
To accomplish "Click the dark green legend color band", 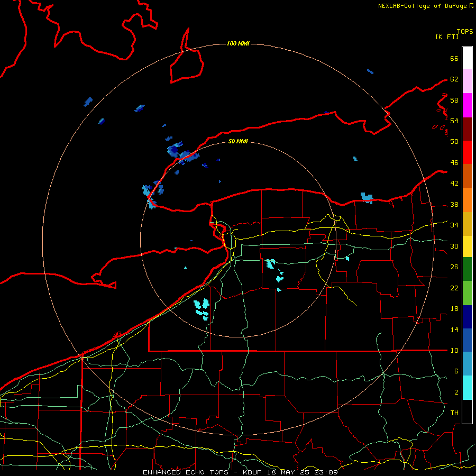I will pyautogui.click(x=467, y=269).
